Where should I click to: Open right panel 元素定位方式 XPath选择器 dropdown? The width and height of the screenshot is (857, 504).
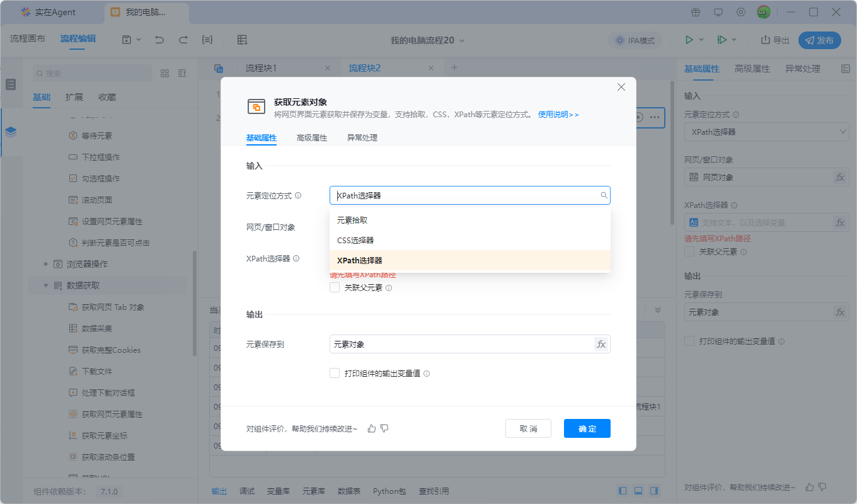767,132
